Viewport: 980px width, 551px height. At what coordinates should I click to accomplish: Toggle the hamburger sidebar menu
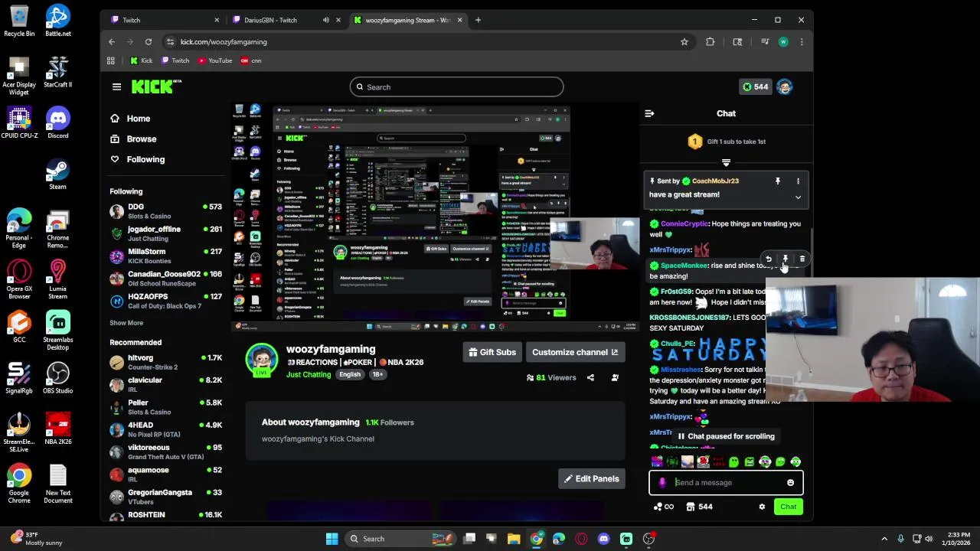point(116,87)
